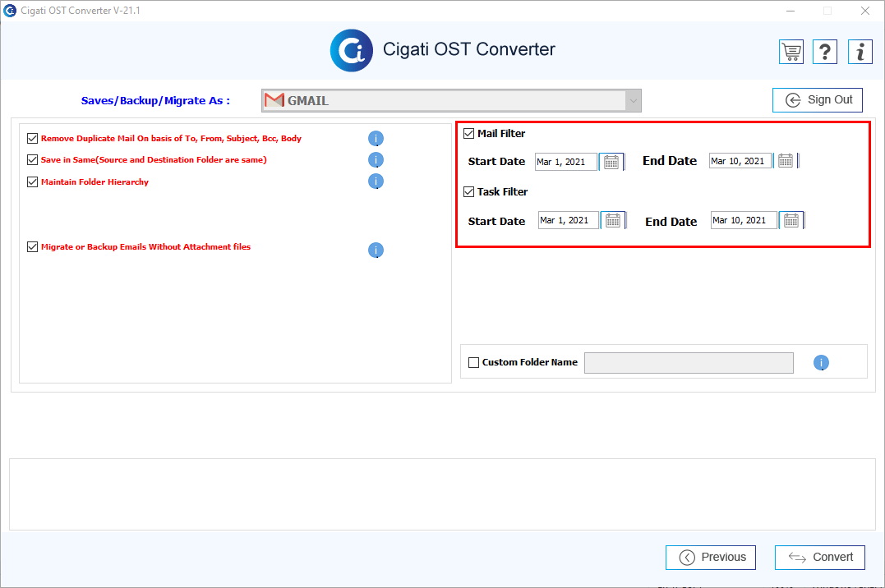Open the question mark help icon
Screen dimensions: 885x588
point(825,52)
